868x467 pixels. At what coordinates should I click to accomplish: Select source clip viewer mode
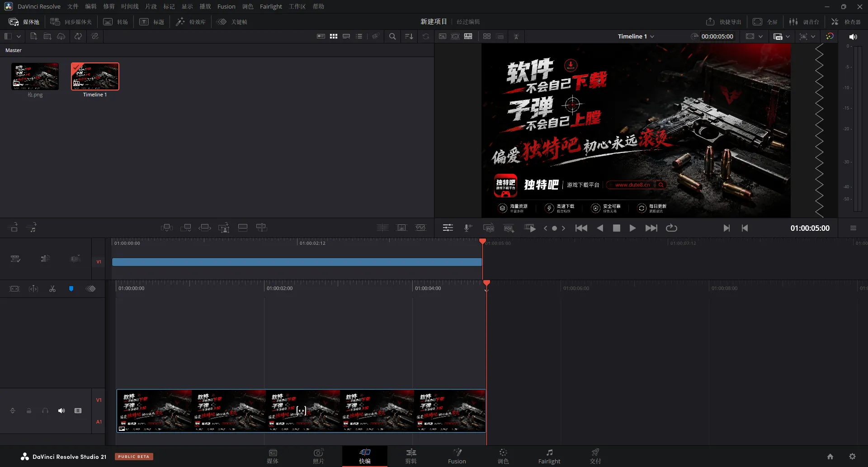click(443, 36)
